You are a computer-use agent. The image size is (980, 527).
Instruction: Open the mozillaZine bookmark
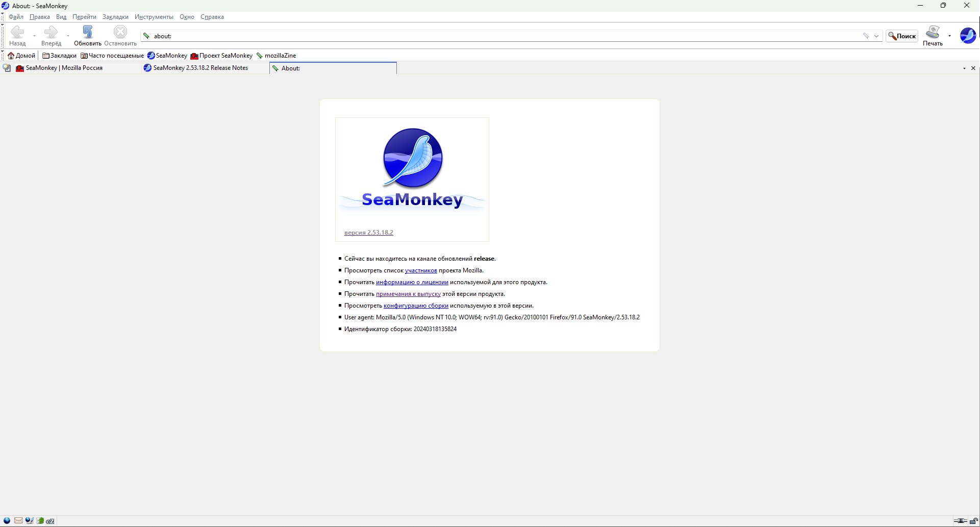(x=276, y=56)
